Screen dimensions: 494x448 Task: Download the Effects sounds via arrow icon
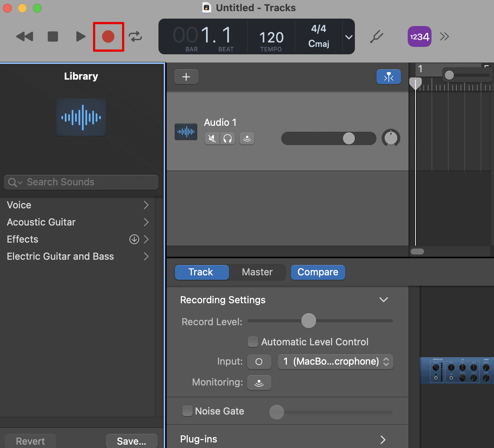[x=134, y=239]
